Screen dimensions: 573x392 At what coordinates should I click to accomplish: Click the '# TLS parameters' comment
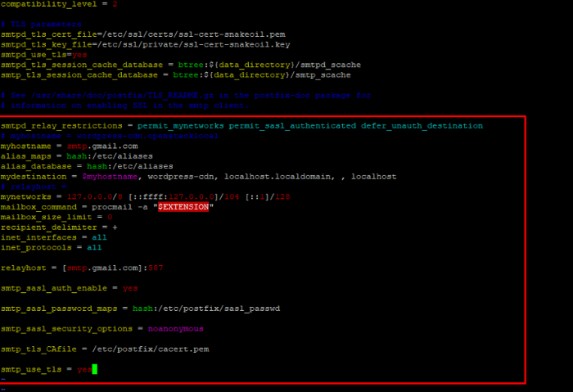point(41,24)
